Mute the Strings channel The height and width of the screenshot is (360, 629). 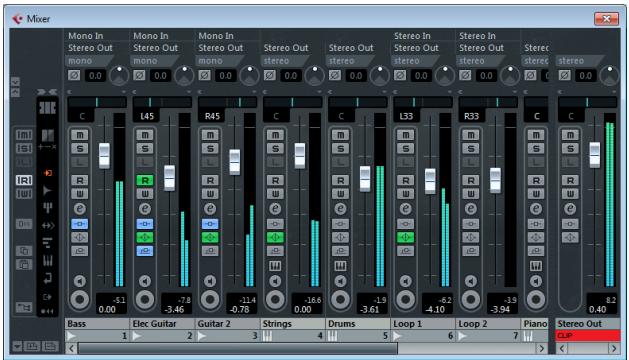pos(275,135)
